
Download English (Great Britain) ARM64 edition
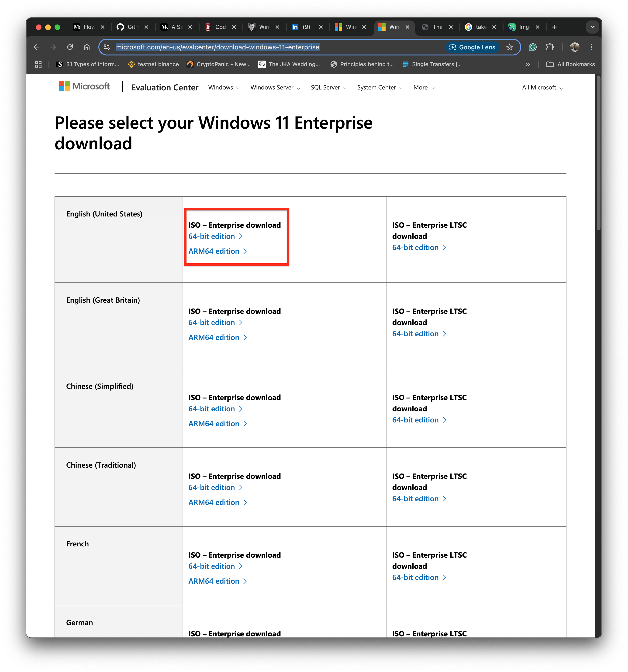tap(218, 337)
